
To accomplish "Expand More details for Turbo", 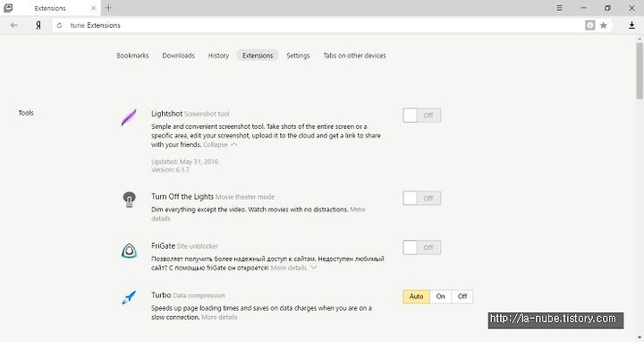I will pos(219,317).
